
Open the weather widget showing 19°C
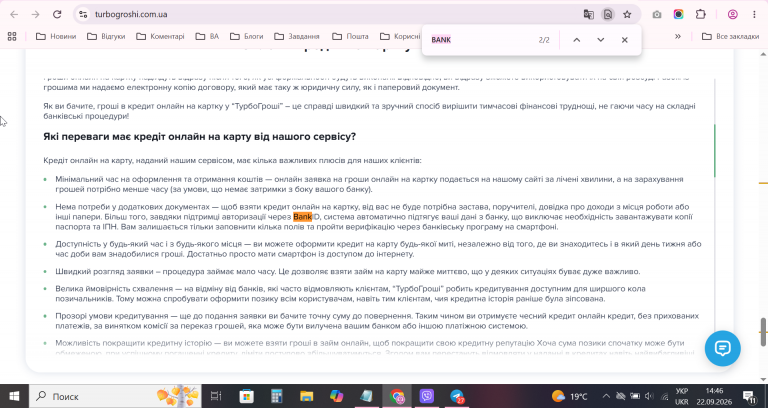(572, 396)
